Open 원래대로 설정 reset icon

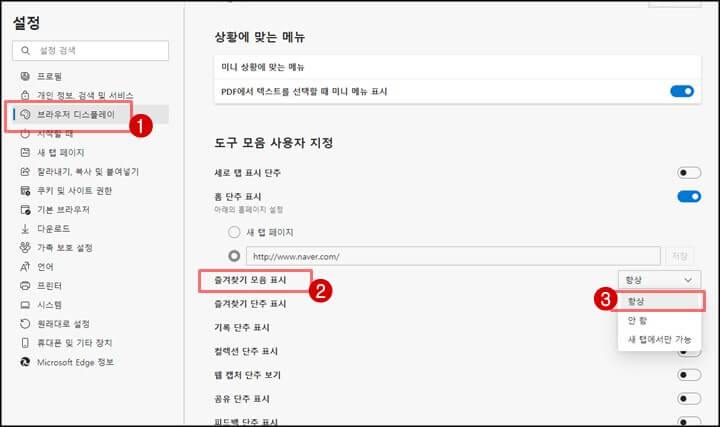click(x=25, y=324)
